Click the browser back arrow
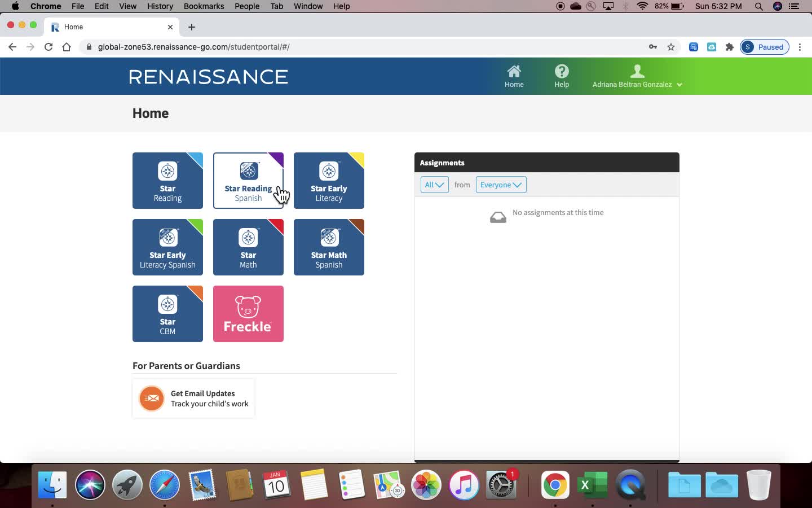The height and width of the screenshot is (508, 812). tap(12, 47)
